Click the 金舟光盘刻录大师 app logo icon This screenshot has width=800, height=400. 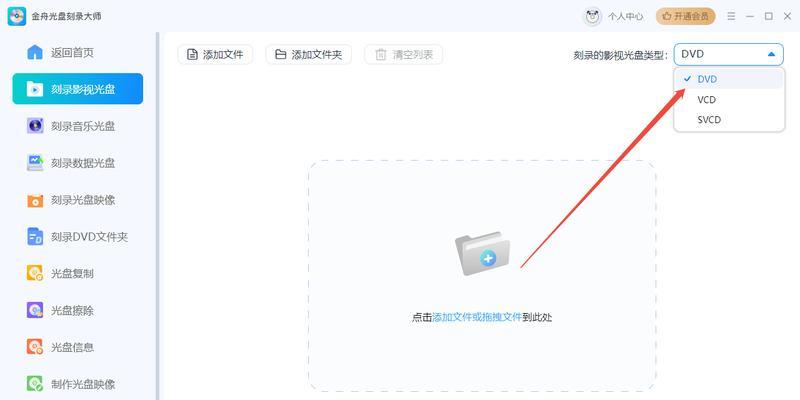coord(16,16)
